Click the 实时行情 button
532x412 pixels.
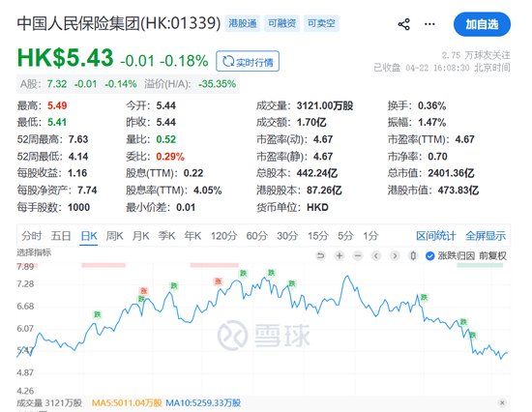coord(248,62)
